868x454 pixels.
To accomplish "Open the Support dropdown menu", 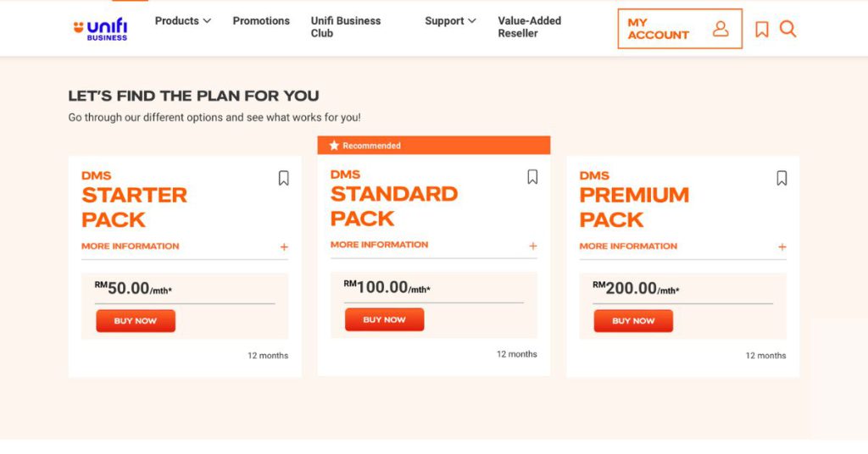I will pyautogui.click(x=450, y=21).
